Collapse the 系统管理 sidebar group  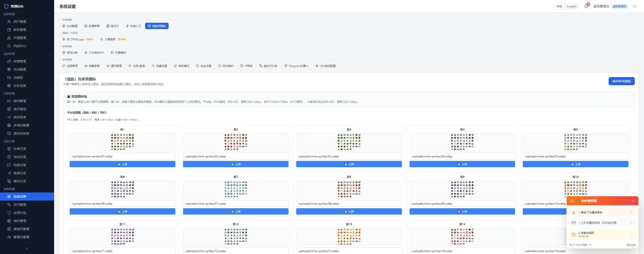tap(27, 189)
